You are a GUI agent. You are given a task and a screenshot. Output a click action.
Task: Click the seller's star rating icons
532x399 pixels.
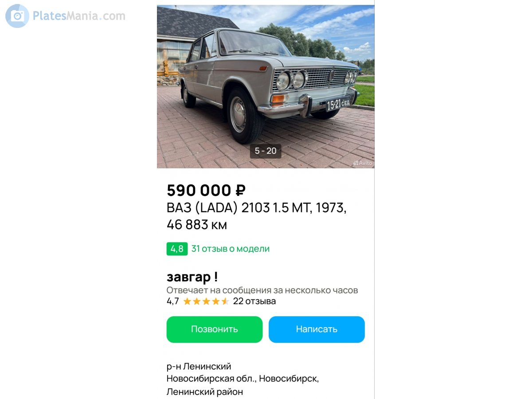point(206,301)
